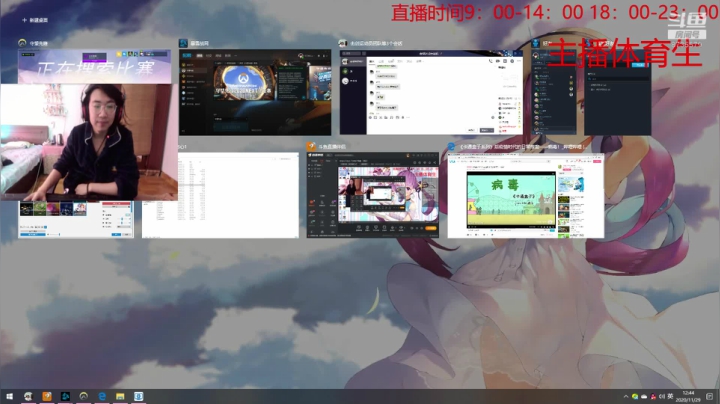
Task: Open the Overwatch icon in the taskbar
Action: click(84, 396)
